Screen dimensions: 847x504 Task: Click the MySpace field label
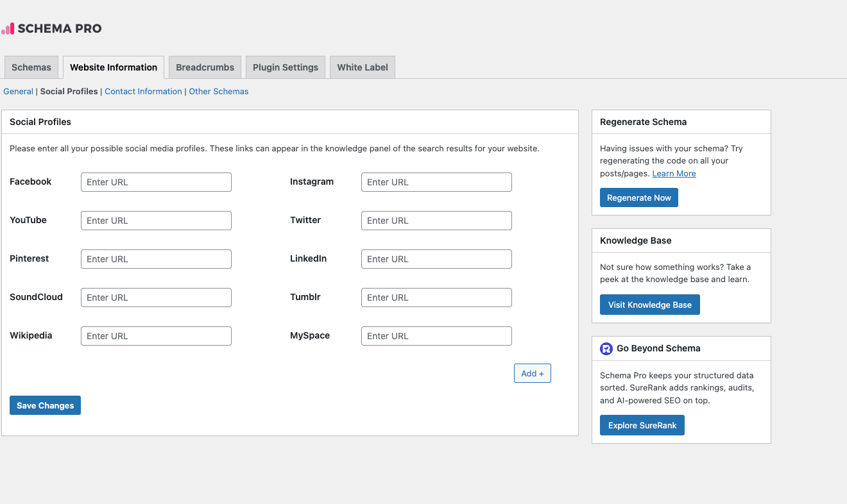pyautogui.click(x=310, y=335)
